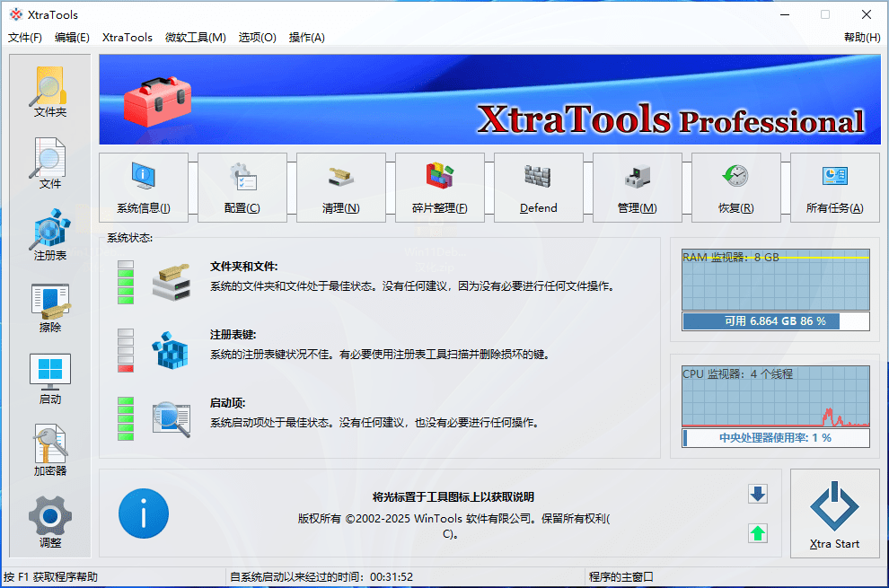Click the green up arrow button
Screen dimensions: 889x588
pos(757,533)
